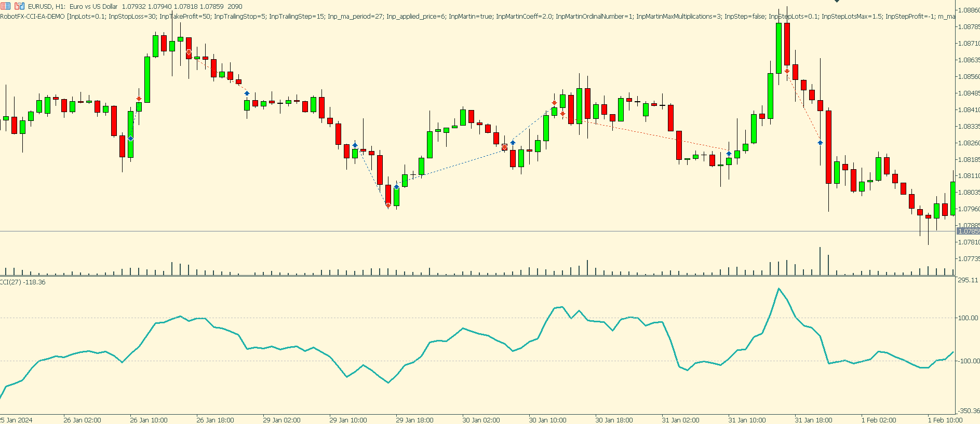Screen dimensions: 980x424
Task: Click the 31 Jan 18:00 time label
Action: (813, 420)
